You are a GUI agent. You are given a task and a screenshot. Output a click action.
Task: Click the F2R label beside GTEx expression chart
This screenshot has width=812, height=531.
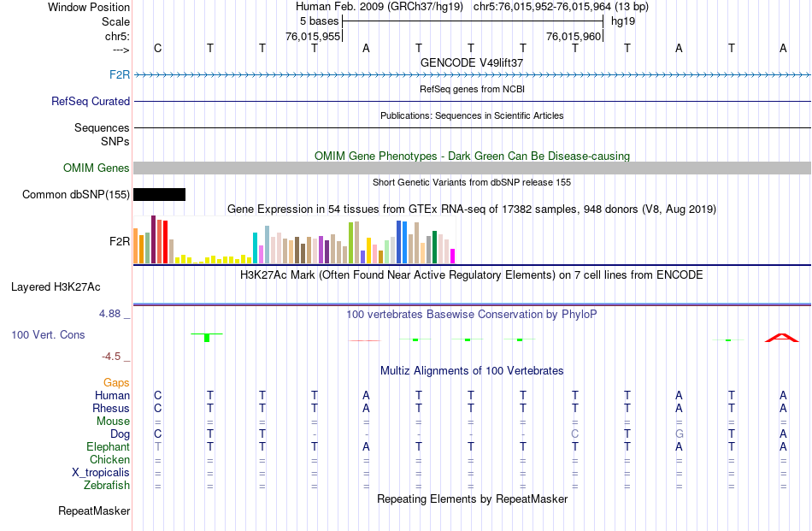pos(120,241)
